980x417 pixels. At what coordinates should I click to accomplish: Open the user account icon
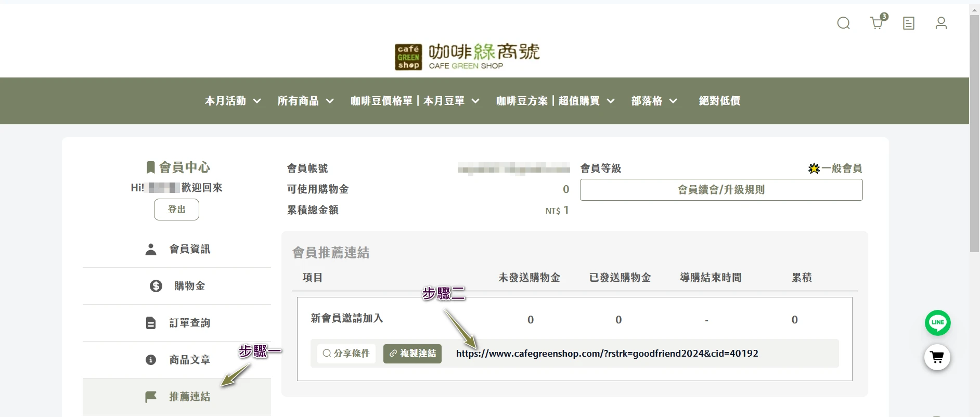(x=941, y=23)
